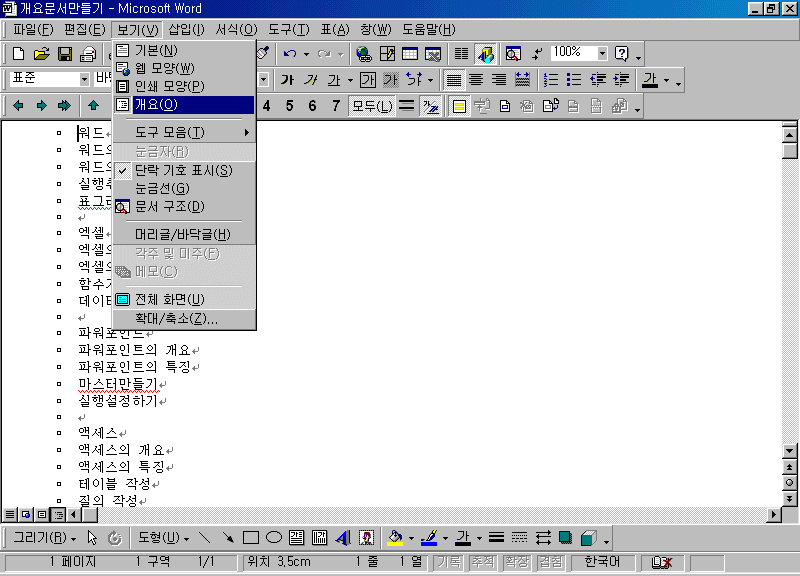800x576 pixels.
Task: Choose 인쇄 모양(P) view
Action: pos(184,86)
